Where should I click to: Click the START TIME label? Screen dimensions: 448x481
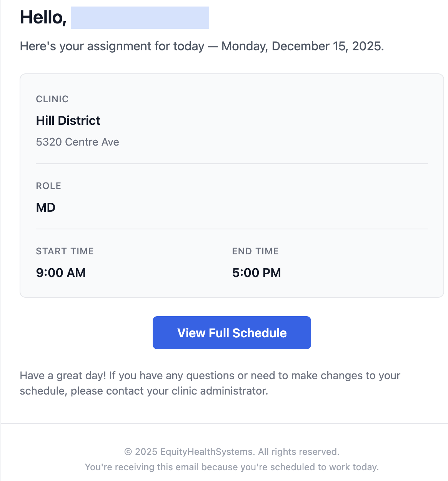coord(65,251)
